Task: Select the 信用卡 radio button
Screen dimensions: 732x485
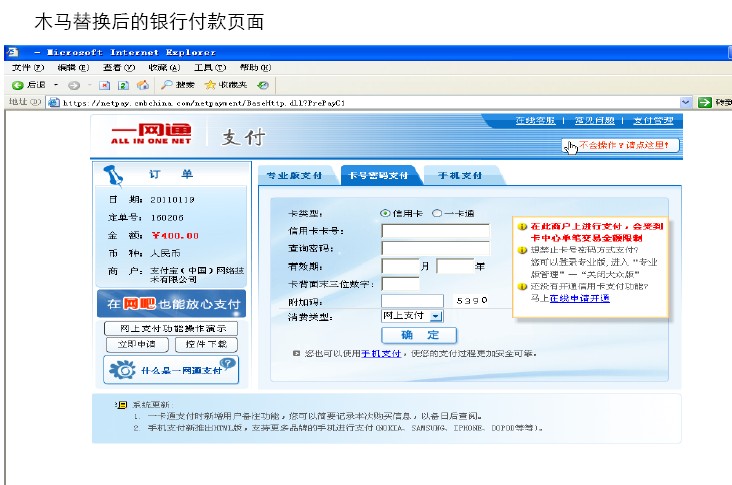Action: pos(385,213)
